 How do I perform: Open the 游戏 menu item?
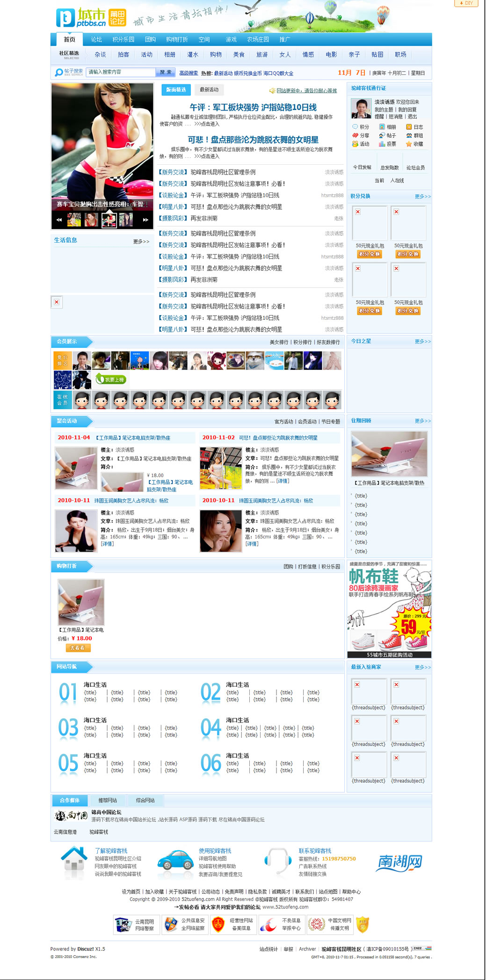click(x=231, y=40)
